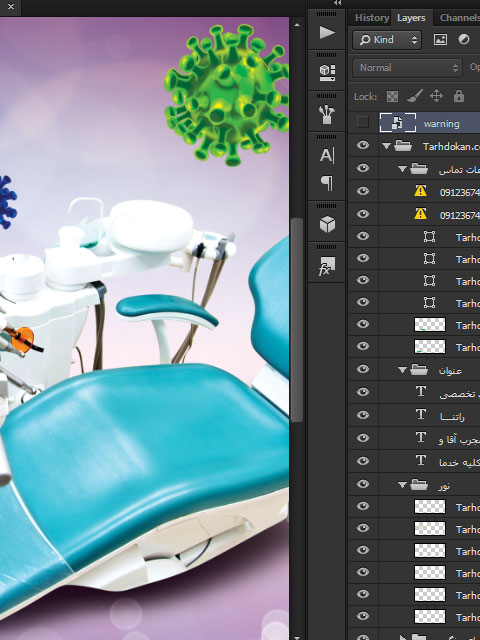Lock transparent pixels checkerboard icon

(392, 96)
